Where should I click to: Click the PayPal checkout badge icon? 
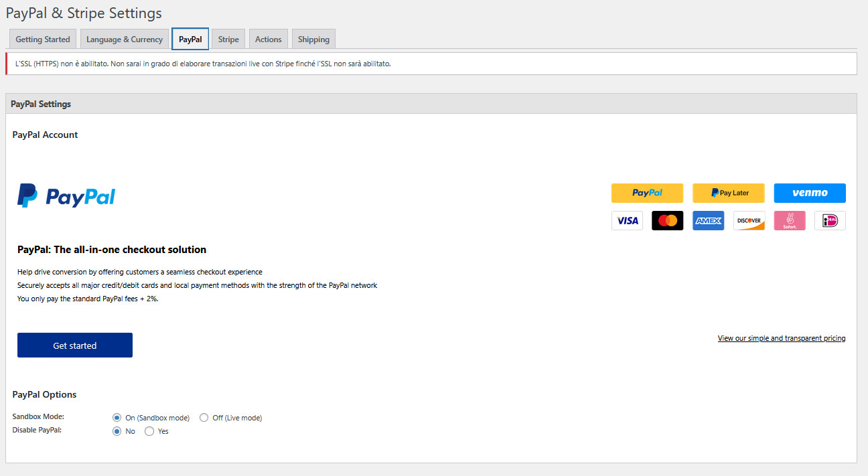647,193
